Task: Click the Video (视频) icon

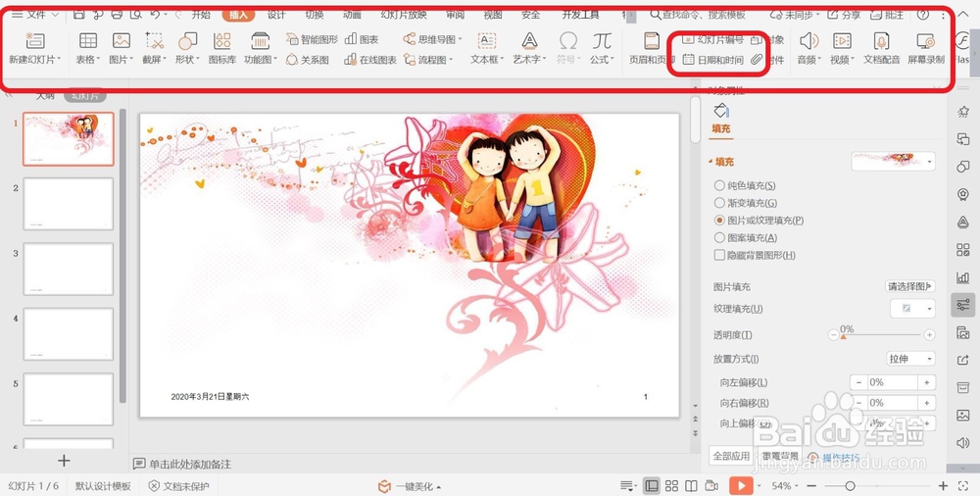Action: [842, 41]
